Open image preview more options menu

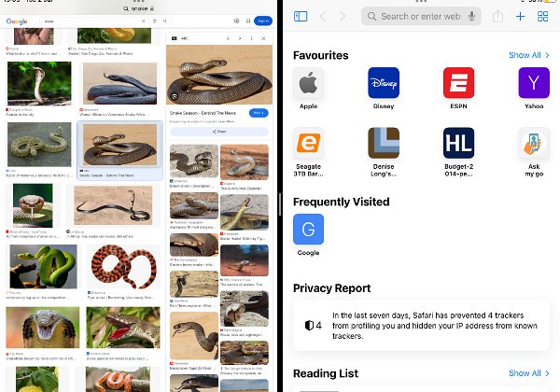tap(251, 38)
